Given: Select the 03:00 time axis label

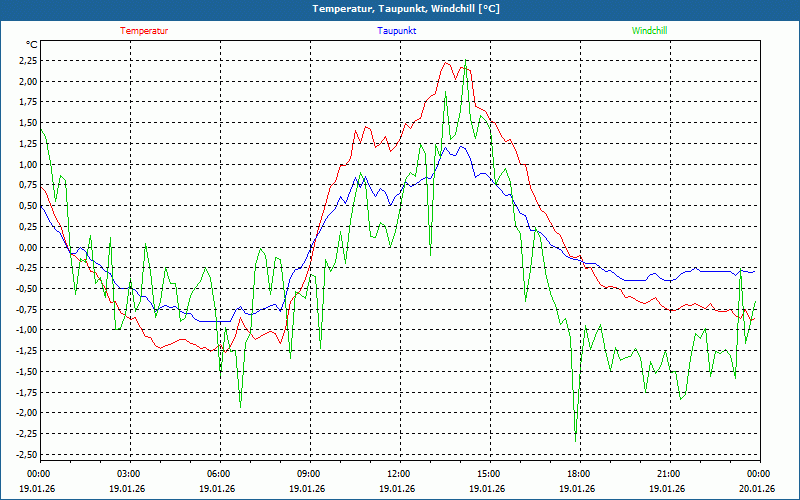Looking at the screenshot, I should tap(128, 474).
